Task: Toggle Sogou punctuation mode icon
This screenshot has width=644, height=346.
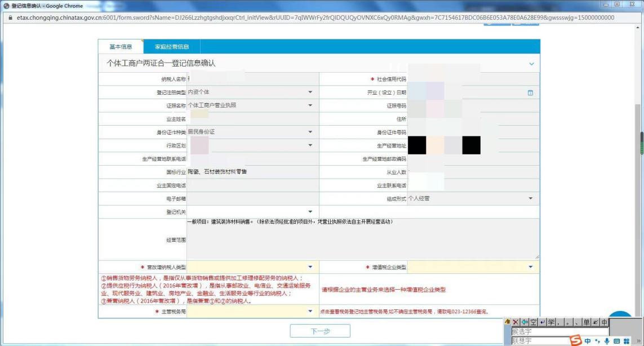Action: click(x=597, y=341)
